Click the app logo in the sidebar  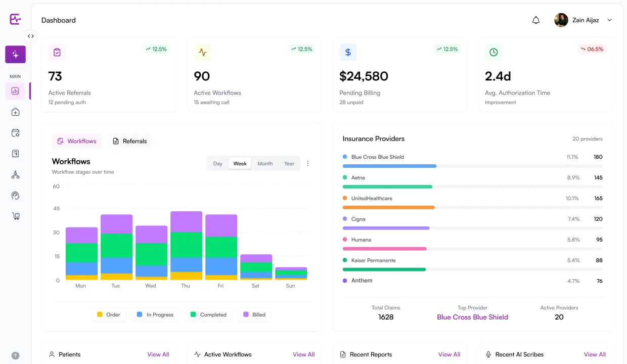pos(15,20)
